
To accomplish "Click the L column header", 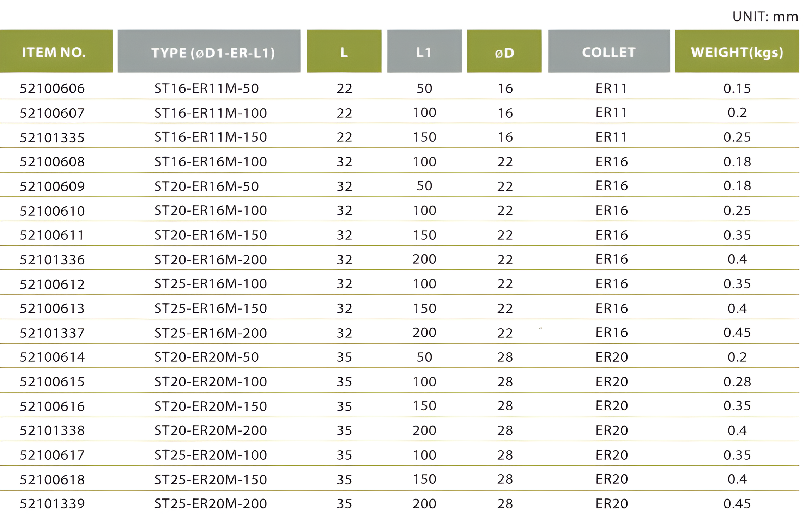I will (x=344, y=52).
